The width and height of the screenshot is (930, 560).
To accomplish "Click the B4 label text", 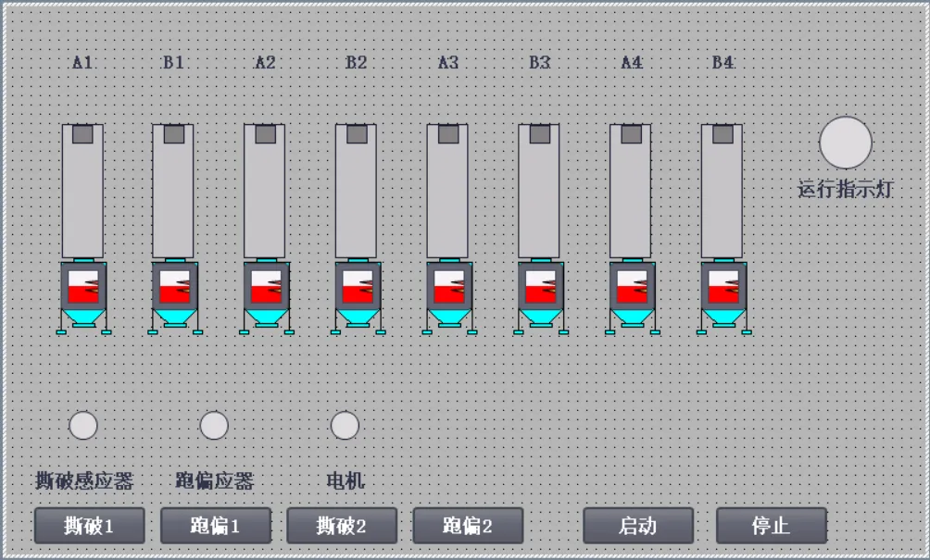I will pyautogui.click(x=723, y=62).
